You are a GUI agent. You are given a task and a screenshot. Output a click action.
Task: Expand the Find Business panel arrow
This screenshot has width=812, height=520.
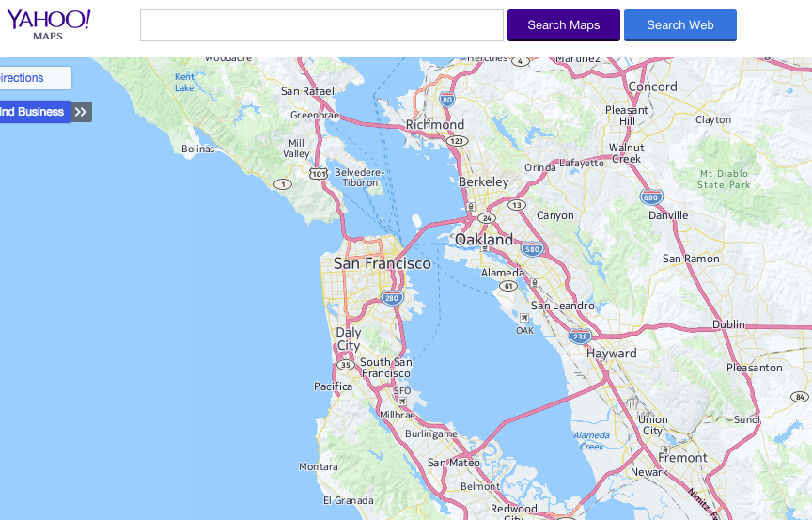pyautogui.click(x=82, y=112)
